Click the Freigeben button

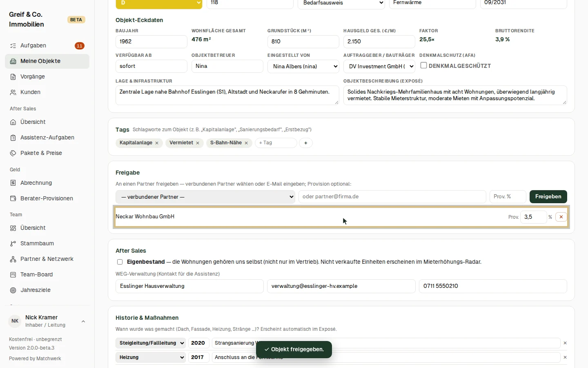click(x=548, y=197)
